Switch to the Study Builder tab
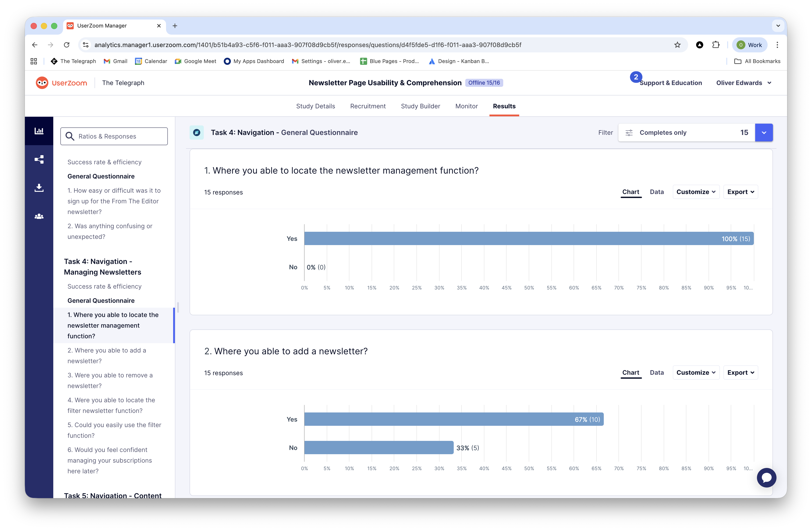Viewport: 812px width, 531px height. (420, 106)
